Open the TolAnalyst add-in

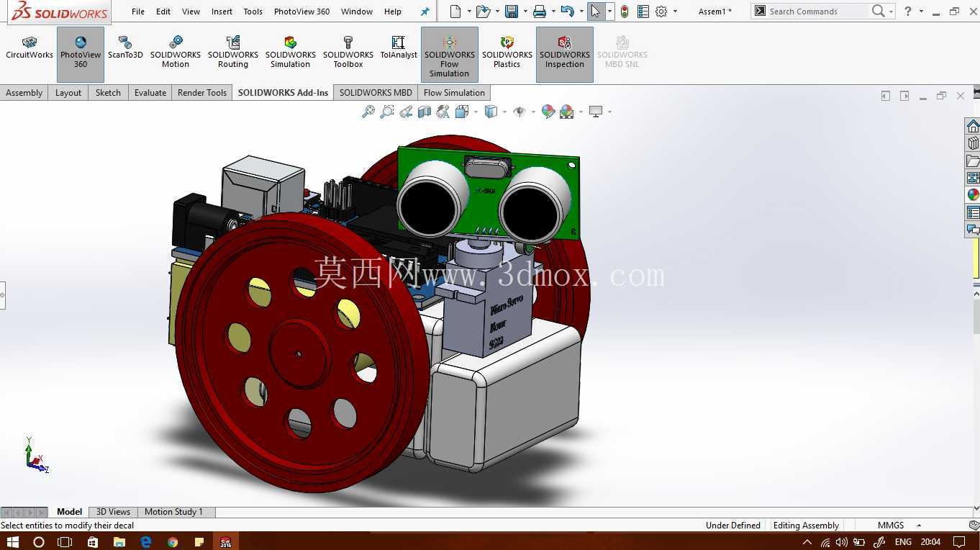click(x=399, y=48)
